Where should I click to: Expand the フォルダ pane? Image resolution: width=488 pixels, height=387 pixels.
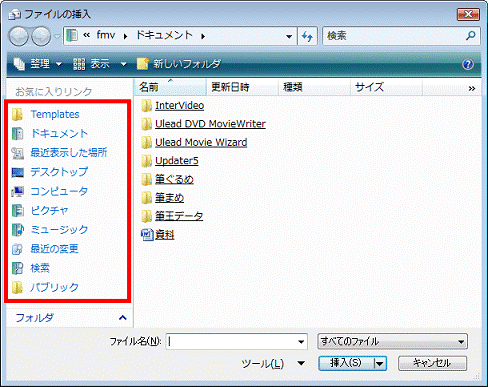123,318
